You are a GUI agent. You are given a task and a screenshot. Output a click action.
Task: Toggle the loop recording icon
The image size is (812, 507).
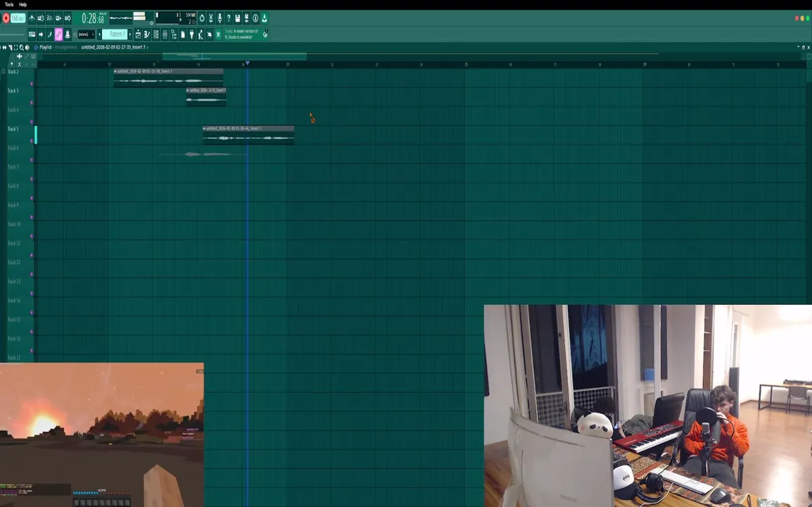point(68,18)
